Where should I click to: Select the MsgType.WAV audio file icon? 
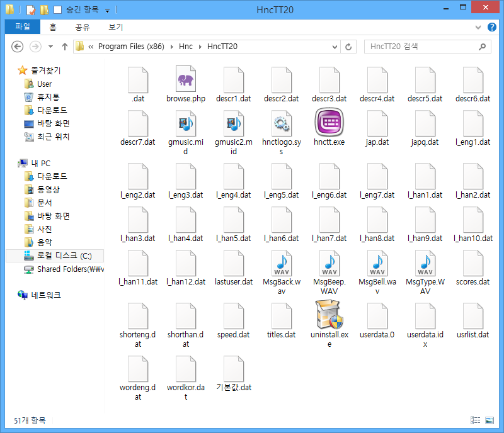point(425,263)
